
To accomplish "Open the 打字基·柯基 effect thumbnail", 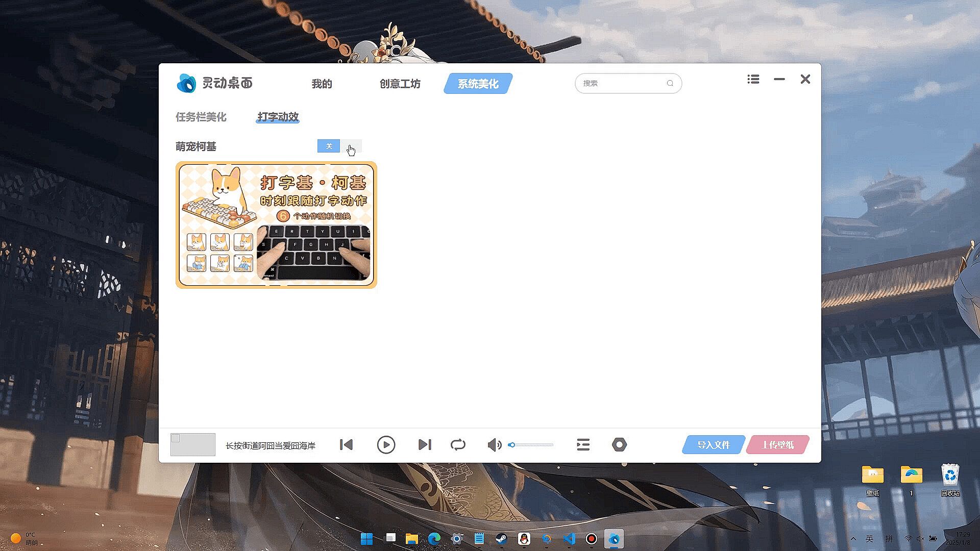I will (276, 225).
